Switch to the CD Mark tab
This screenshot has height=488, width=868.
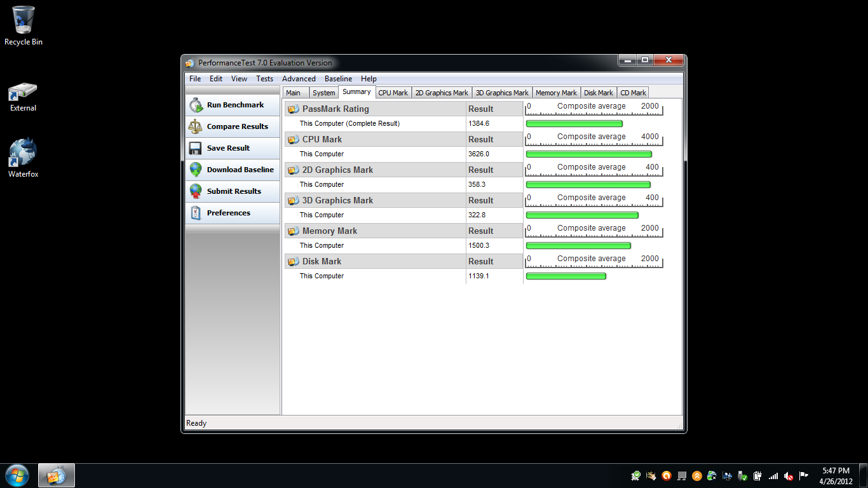(634, 93)
